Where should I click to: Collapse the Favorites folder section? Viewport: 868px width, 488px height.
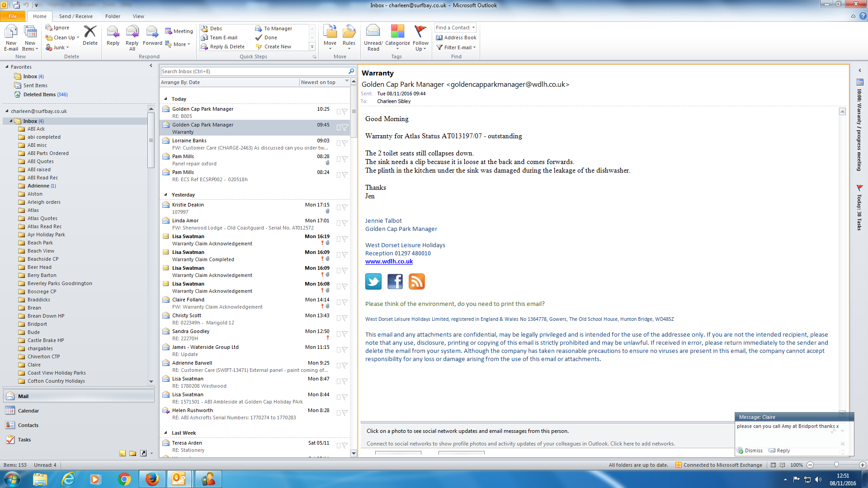[x=7, y=67]
